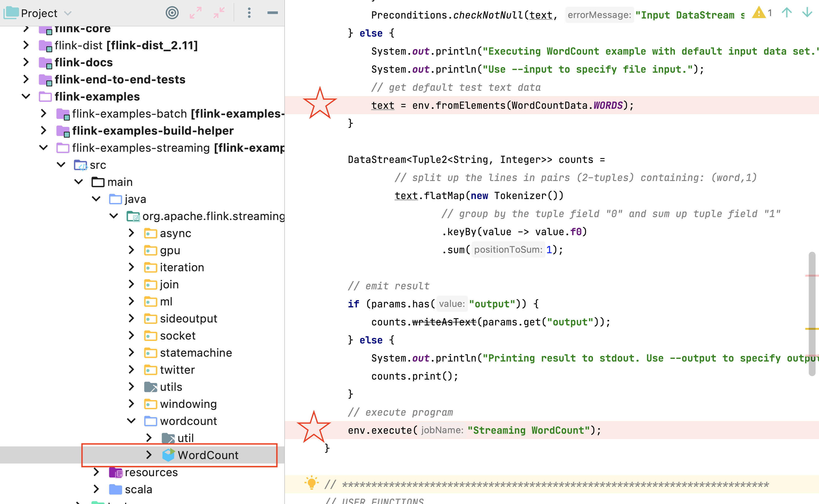Go to previous highlighted error arrow

(786, 13)
